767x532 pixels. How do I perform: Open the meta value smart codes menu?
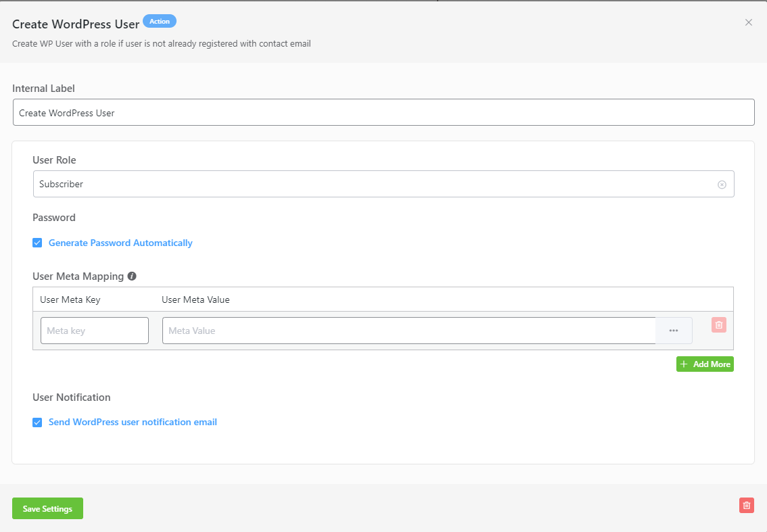point(674,331)
